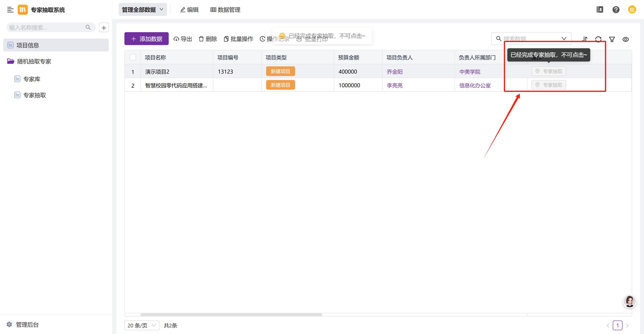Open the help question mark icon

click(x=616, y=10)
